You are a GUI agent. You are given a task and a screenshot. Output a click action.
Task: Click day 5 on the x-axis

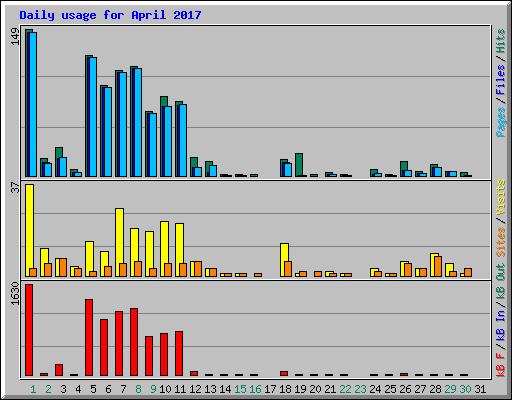click(93, 389)
